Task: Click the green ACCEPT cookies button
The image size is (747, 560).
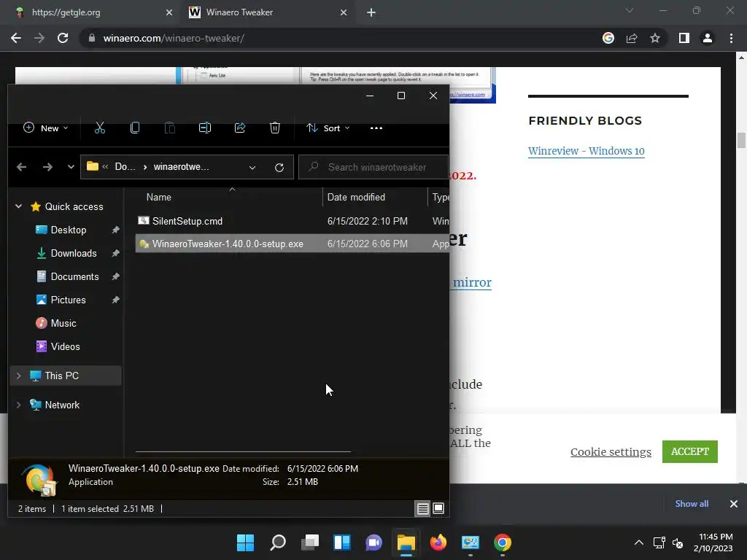Action: tap(690, 451)
